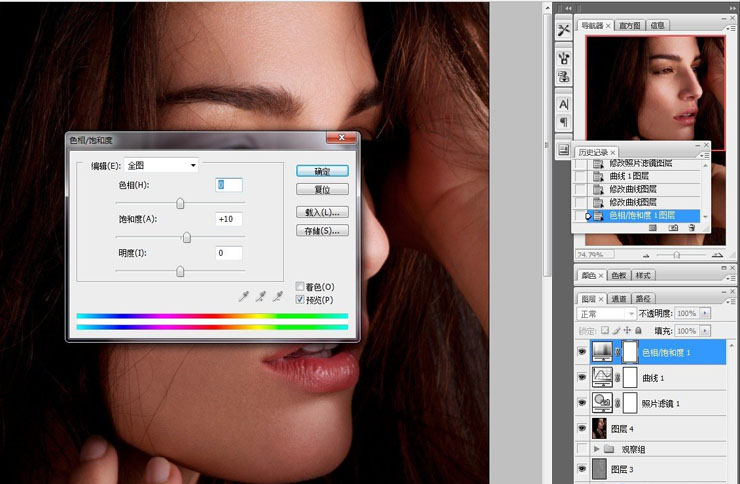The image size is (740, 484).
Task: Switch to the Styles (样式) tab
Action: coord(643,275)
